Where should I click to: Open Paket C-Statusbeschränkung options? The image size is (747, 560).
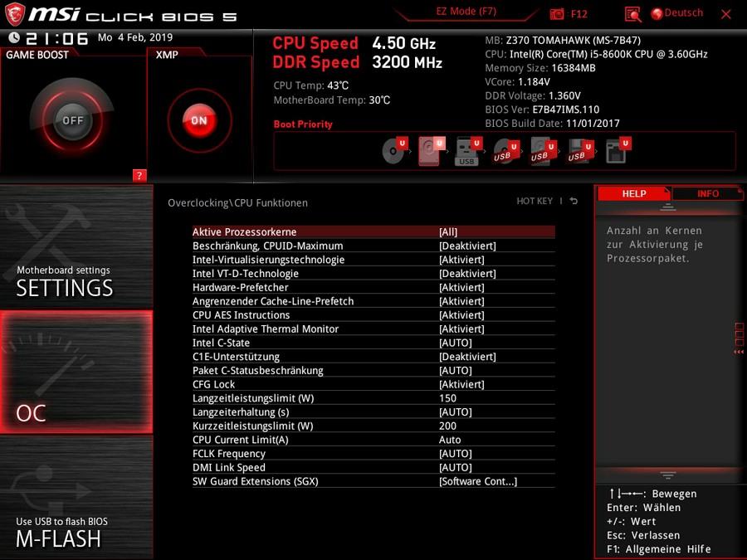pos(373,370)
